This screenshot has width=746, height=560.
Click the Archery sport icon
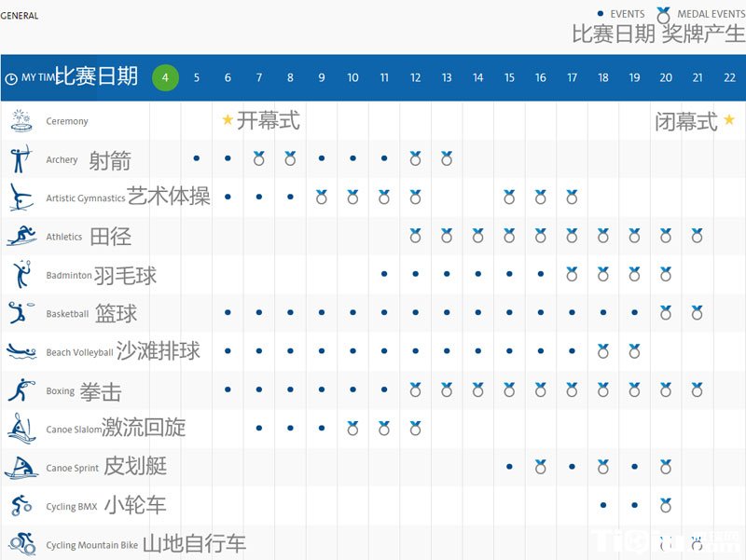(21, 159)
